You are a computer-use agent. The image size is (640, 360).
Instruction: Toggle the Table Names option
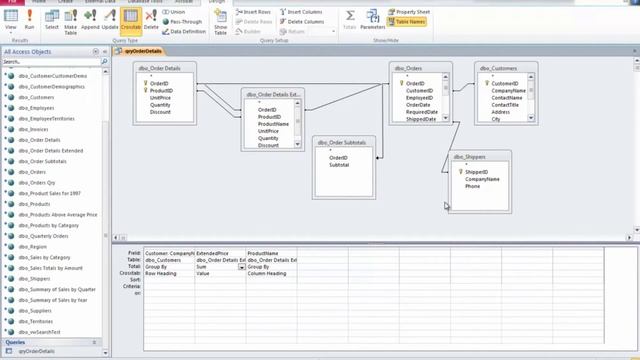pos(407,22)
